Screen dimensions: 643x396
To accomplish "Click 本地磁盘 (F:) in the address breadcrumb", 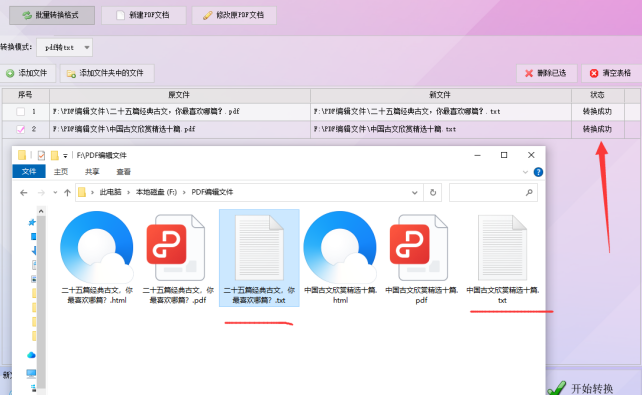I will (x=156, y=192).
